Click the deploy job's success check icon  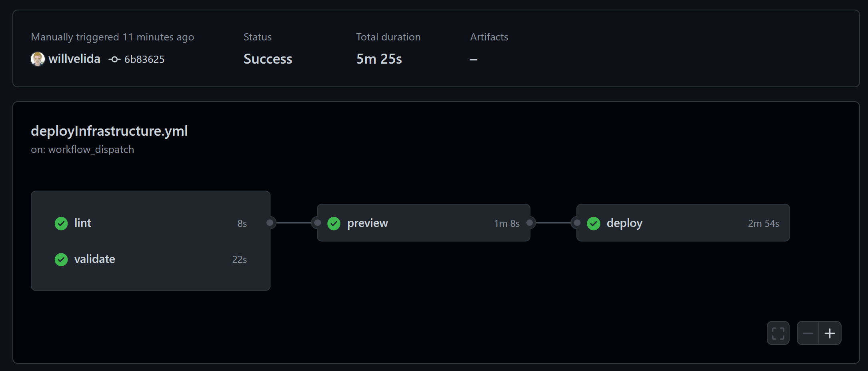pyautogui.click(x=594, y=223)
